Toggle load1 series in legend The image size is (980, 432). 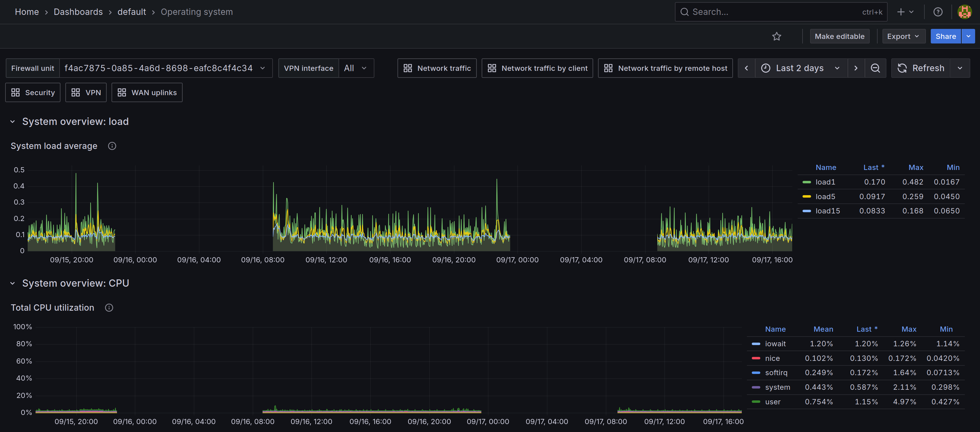[x=825, y=182]
